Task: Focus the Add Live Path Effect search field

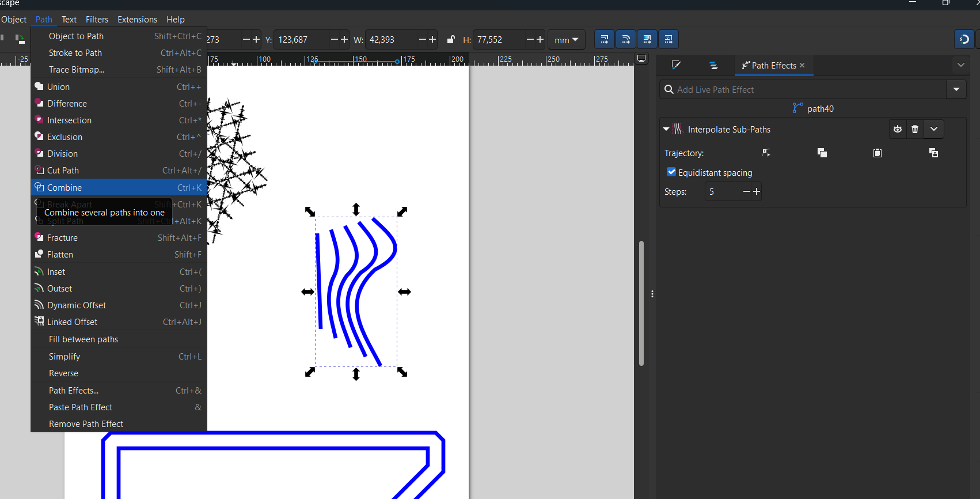Action: pyautogui.click(x=803, y=89)
